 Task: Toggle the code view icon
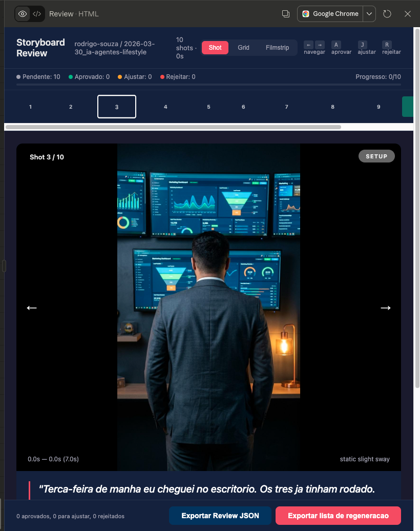coord(37,14)
